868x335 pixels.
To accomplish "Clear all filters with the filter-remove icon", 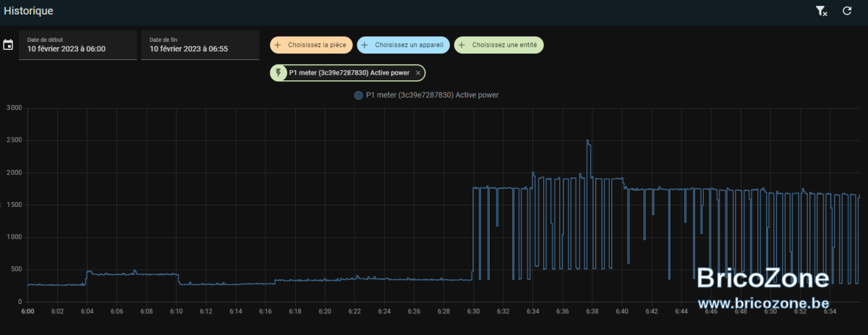I will pos(821,11).
